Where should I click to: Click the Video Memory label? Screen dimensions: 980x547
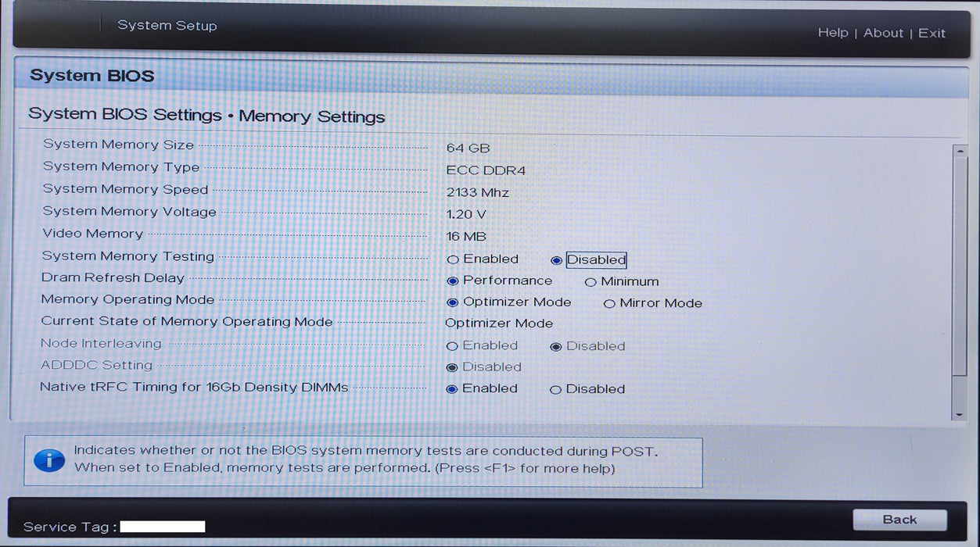click(x=92, y=234)
